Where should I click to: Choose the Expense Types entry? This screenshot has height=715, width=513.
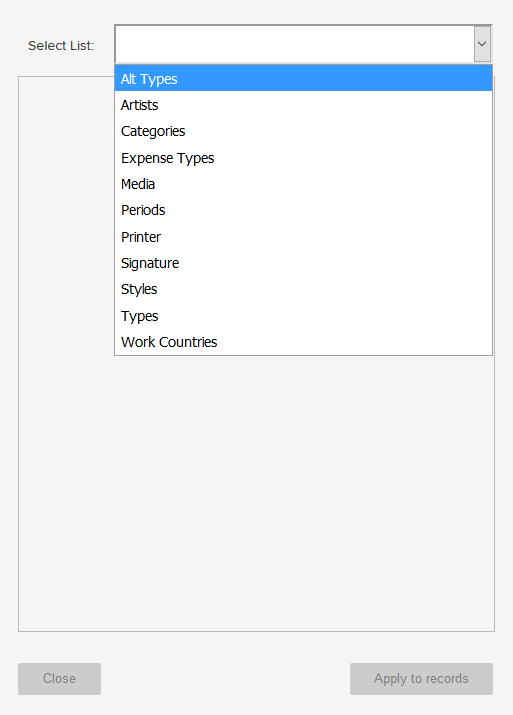[303, 158]
